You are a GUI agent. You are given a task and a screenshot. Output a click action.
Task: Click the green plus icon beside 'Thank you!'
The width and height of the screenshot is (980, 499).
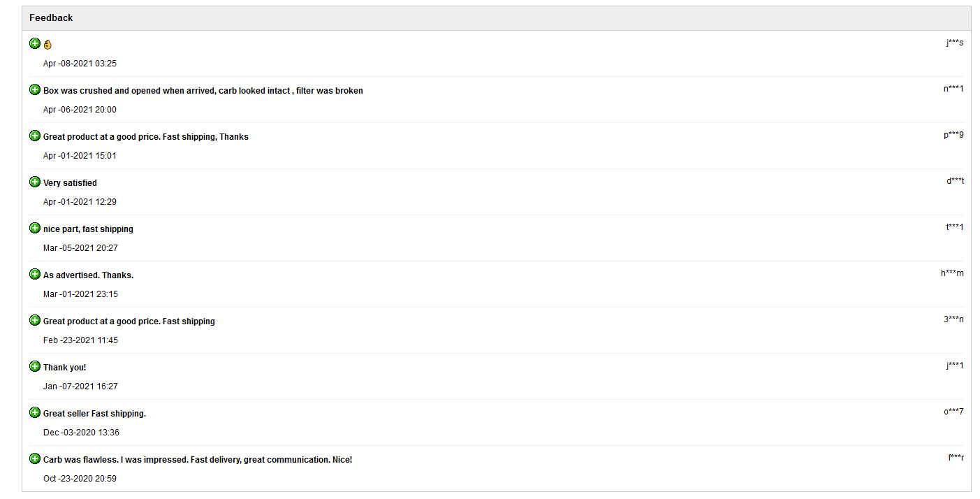[35, 366]
